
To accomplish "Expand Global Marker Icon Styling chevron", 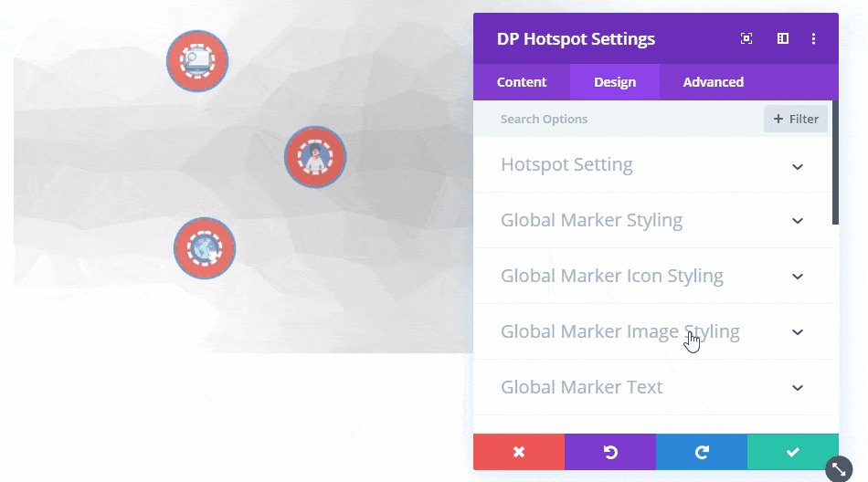I will tap(797, 276).
